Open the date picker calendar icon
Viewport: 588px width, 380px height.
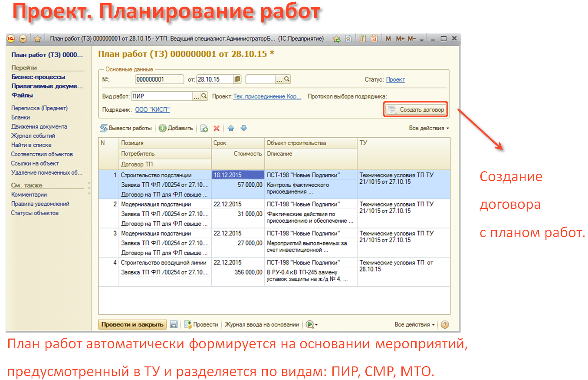coord(237,79)
